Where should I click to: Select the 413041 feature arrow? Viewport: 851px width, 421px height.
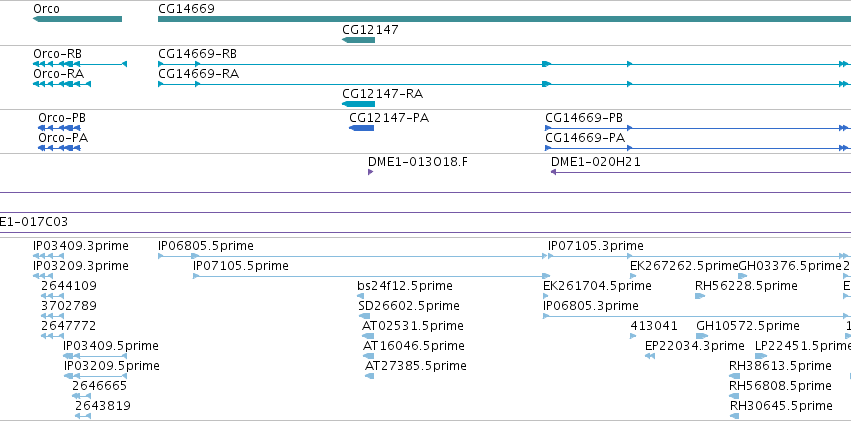click(633, 336)
